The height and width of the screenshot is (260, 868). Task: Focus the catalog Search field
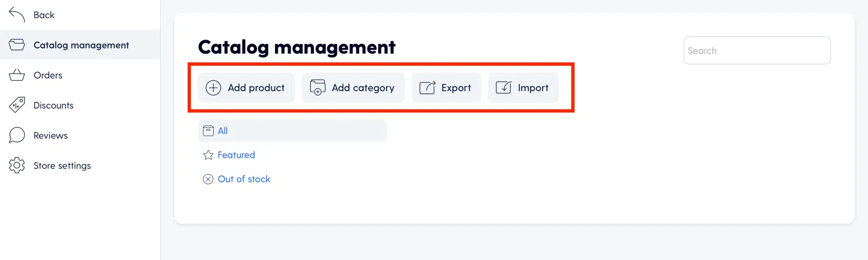[757, 50]
